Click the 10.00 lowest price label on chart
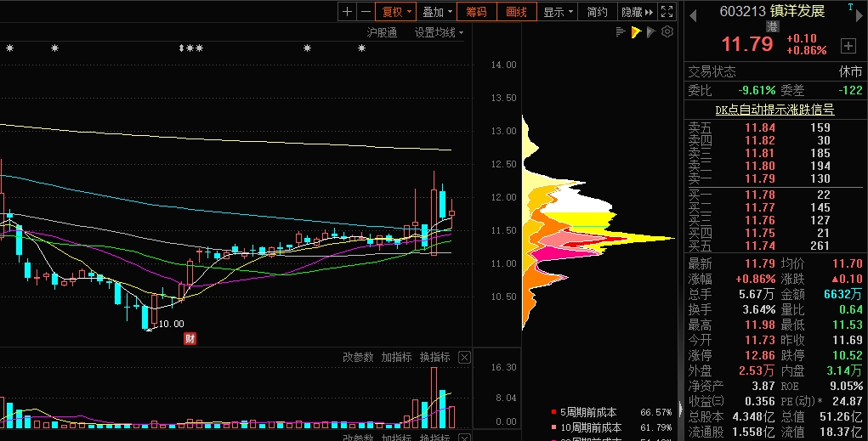Screen dimensions: 868x441 [x=171, y=324]
